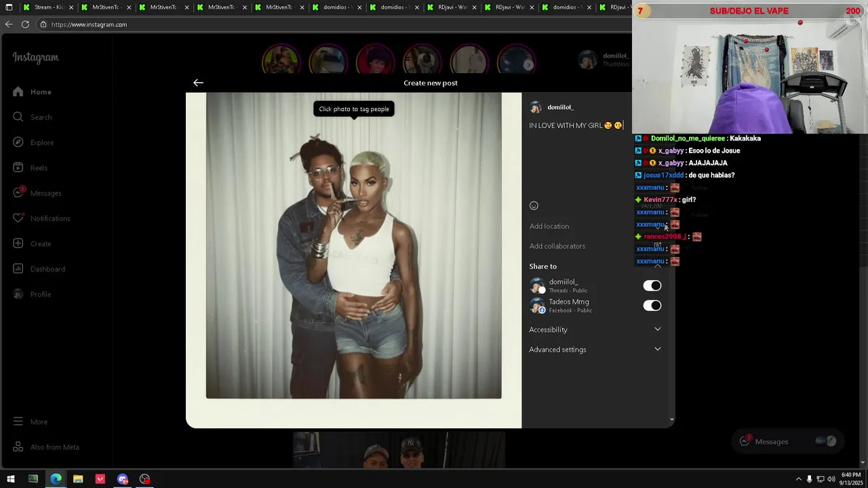
Task: Toggle sharing to Tadeos Mmg Facebook
Action: 652,306
